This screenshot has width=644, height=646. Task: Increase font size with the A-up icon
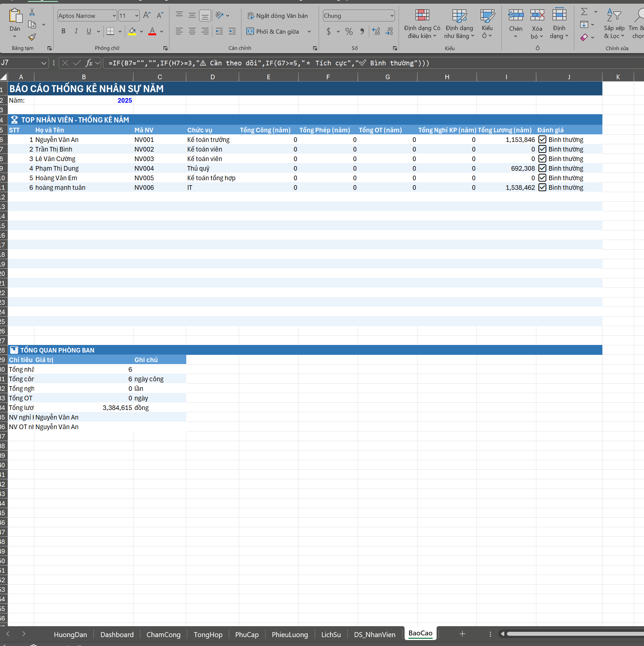[x=147, y=16]
